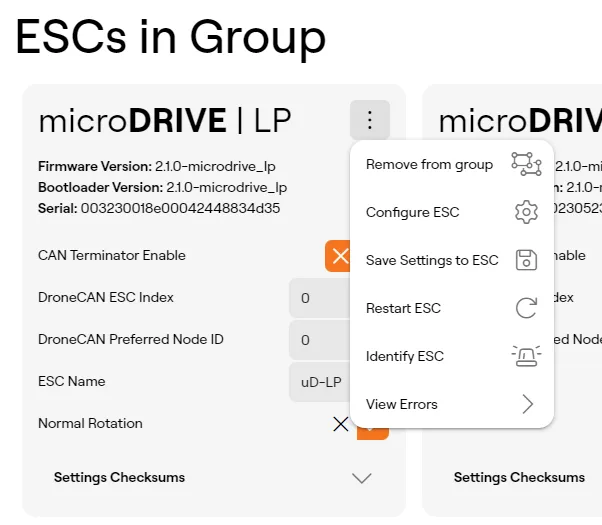Viewport: 602px width, 525px height.
Task: Click Firmware Version 2.1.0-microdrive_lp text
Action: [157, 166]
